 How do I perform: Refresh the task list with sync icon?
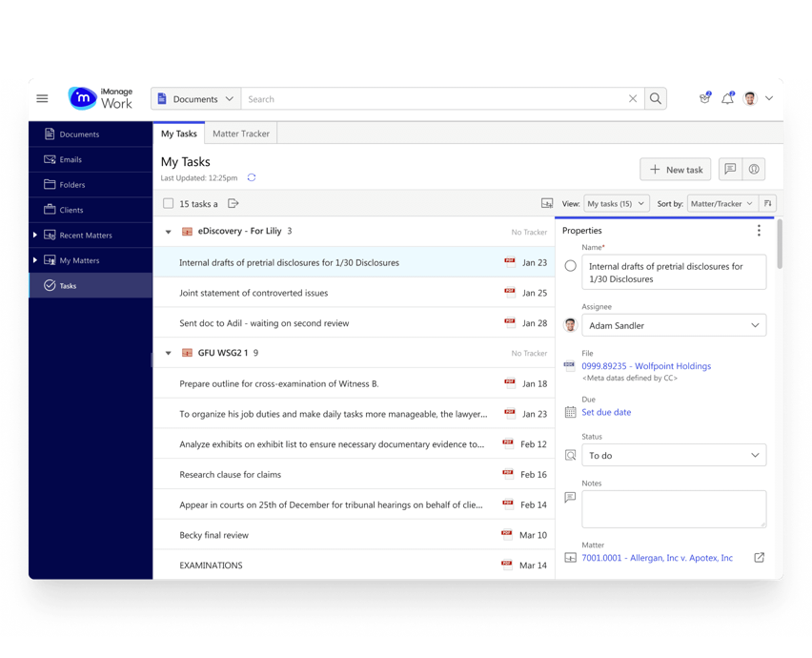pos(252,177)
